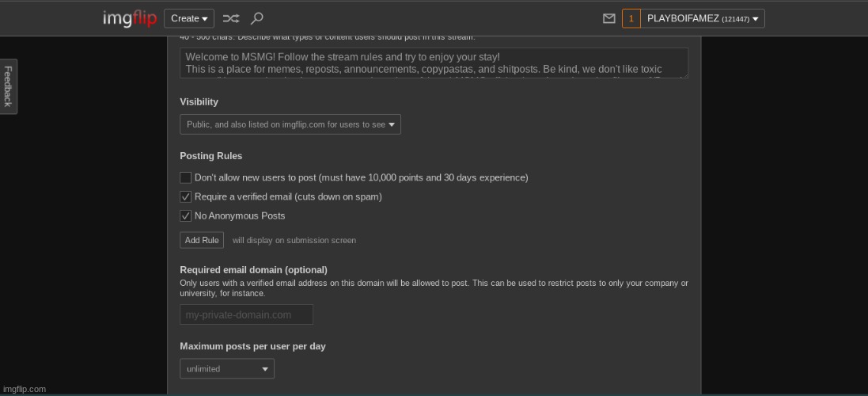This screenshot has height=396, width=868.
Task: Enable "Don't allow new users to post"
Action: tap(186, 177)
